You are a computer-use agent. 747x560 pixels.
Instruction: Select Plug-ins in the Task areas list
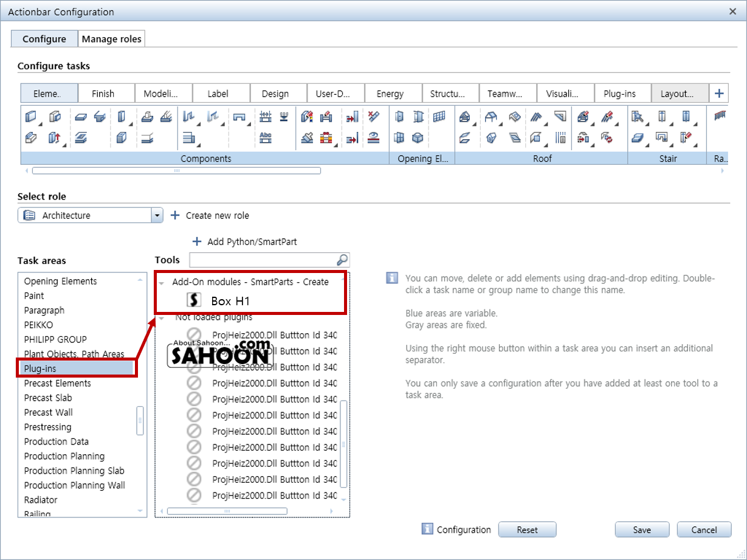(x=75, y=368)
